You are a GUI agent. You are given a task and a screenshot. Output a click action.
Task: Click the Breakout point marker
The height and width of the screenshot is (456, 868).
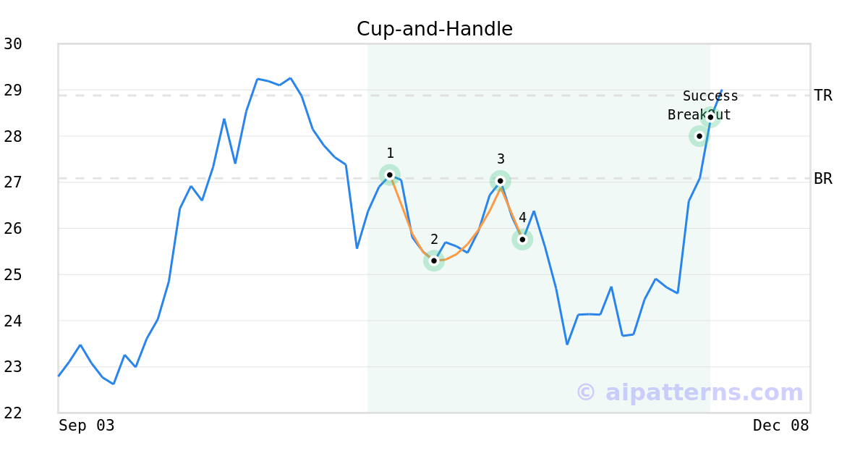[x=699, y=135]
